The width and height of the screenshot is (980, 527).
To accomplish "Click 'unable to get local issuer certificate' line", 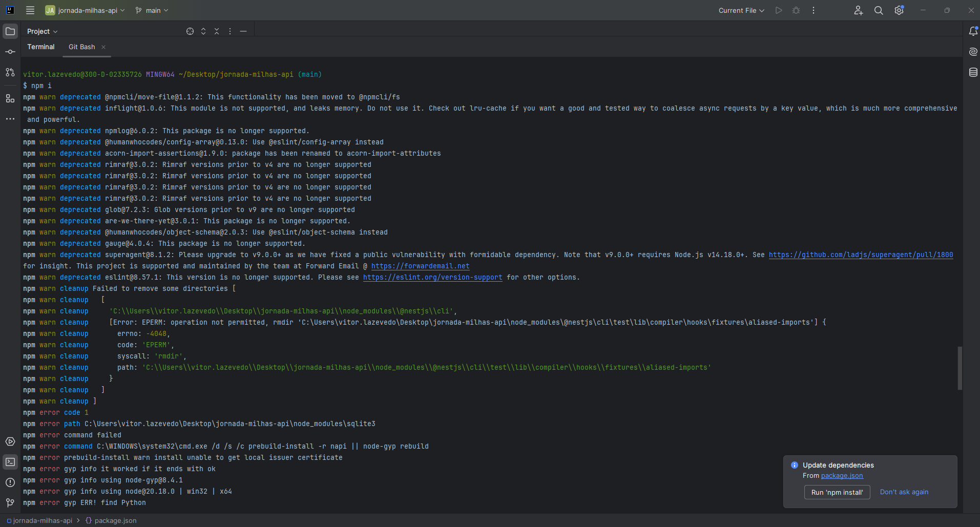I will click(183, 457).
